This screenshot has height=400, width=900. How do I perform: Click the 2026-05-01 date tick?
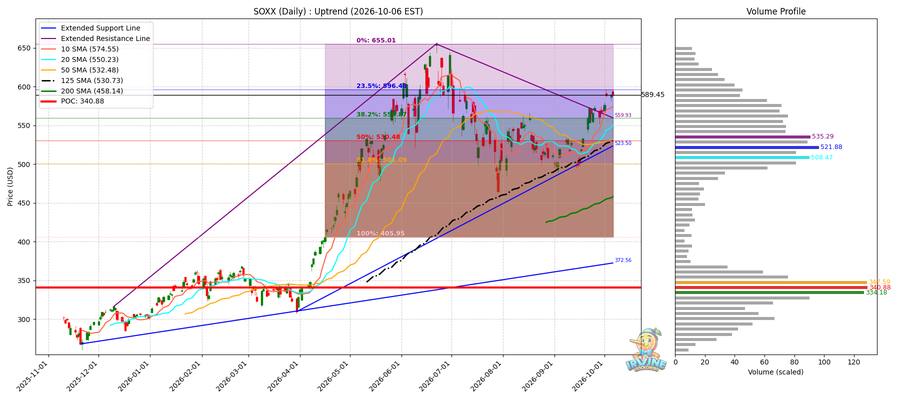click(x=337, y=375)
